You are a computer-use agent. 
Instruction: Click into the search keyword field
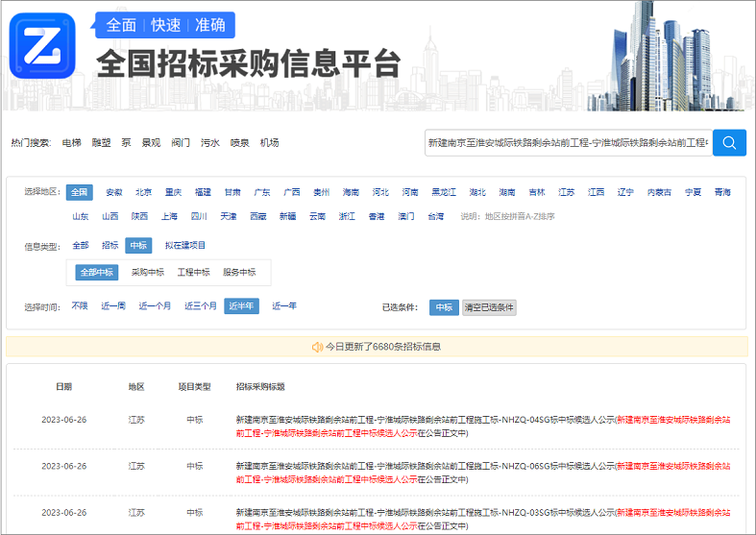point(568,142)
